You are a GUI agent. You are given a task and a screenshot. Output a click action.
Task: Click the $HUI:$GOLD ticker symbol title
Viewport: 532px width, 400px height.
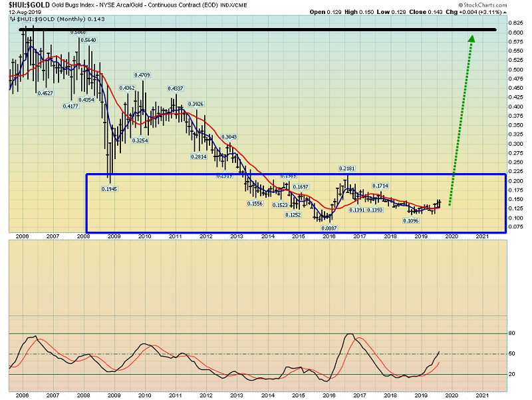click(27, 6)
